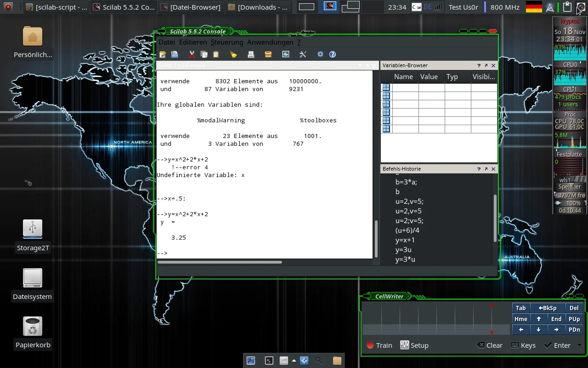588x368 pixels.
Task: Open the module manager box icon
Action: (x=268, y=54)
